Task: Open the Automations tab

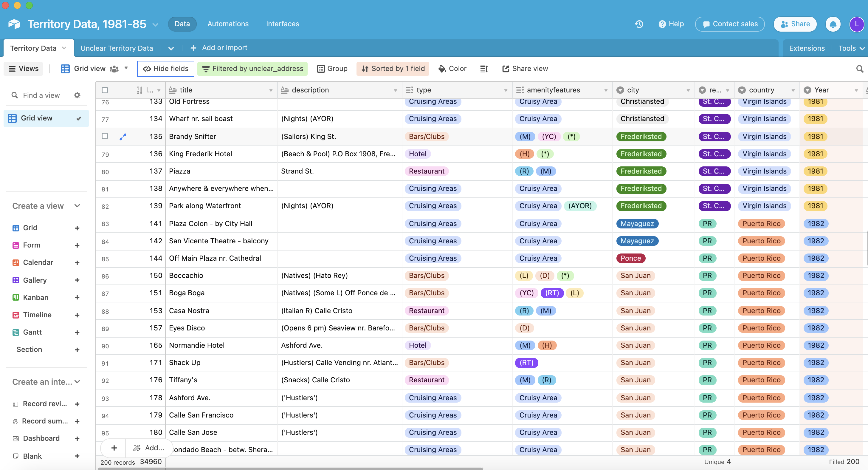Action: pos(228,24)
